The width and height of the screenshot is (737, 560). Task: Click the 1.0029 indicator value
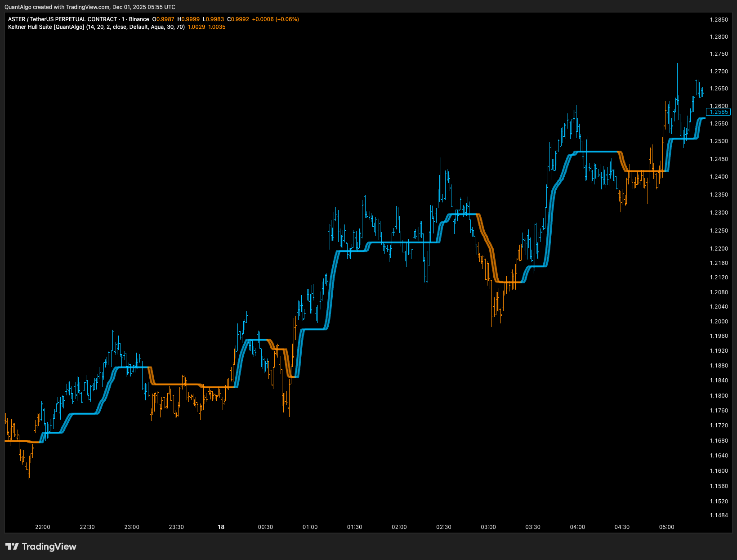(x=197, y=27)
